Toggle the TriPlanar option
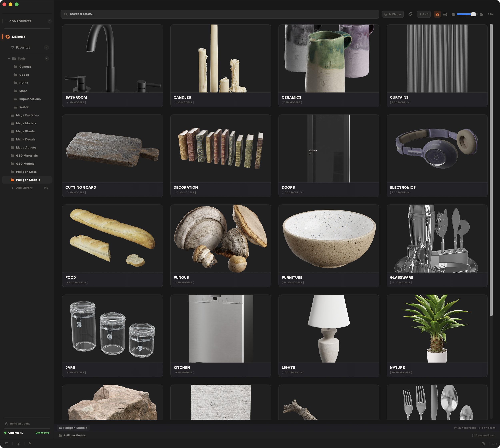 pyautogui.click(x=393, y=14)
